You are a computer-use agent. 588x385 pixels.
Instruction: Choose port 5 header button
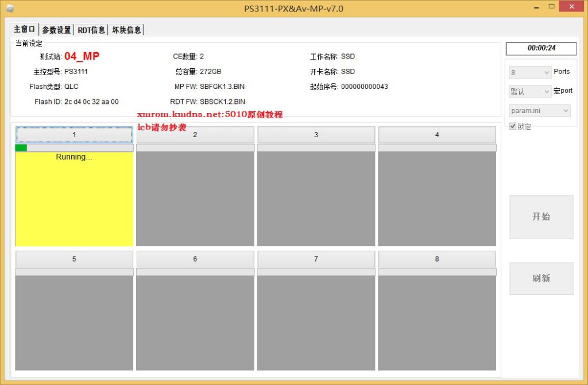[74, 259]
